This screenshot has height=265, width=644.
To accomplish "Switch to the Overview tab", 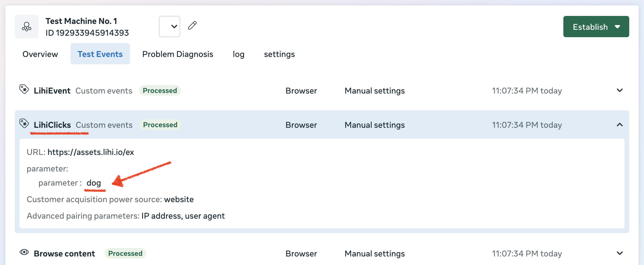I will pyautogui.click(x=40, y=54).
